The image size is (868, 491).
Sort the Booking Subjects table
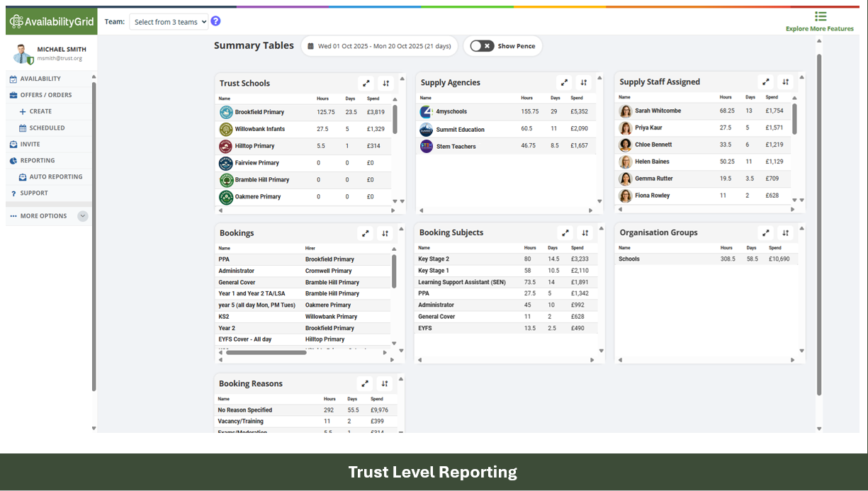(585, 232)
